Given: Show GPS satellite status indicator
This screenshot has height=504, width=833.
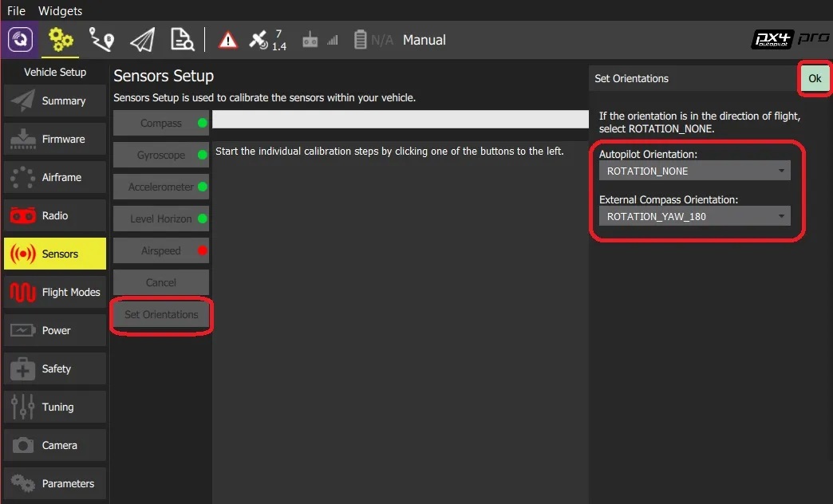Looking at the screenshot, I should 268,40.
